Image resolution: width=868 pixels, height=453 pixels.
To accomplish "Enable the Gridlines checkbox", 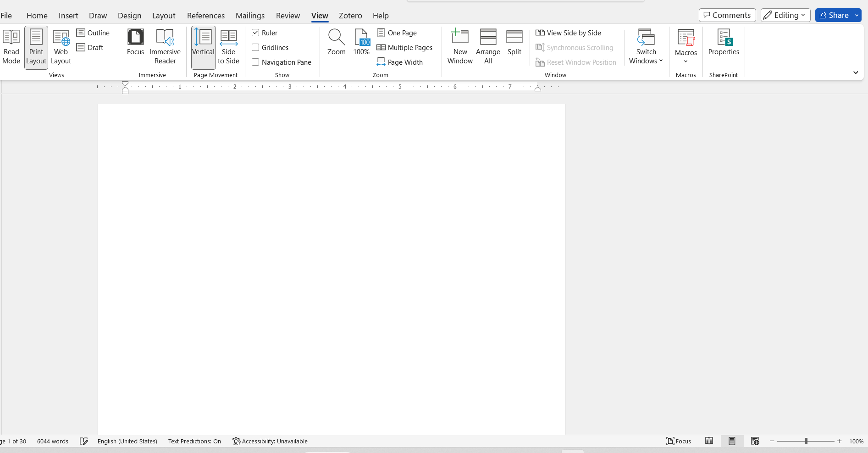I will pos(255,47).
